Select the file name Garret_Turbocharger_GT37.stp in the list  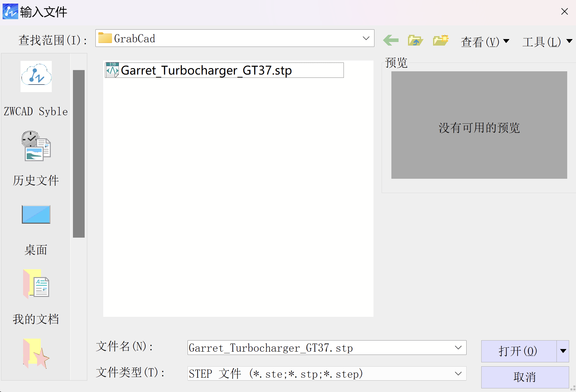[x=206, y=70]
